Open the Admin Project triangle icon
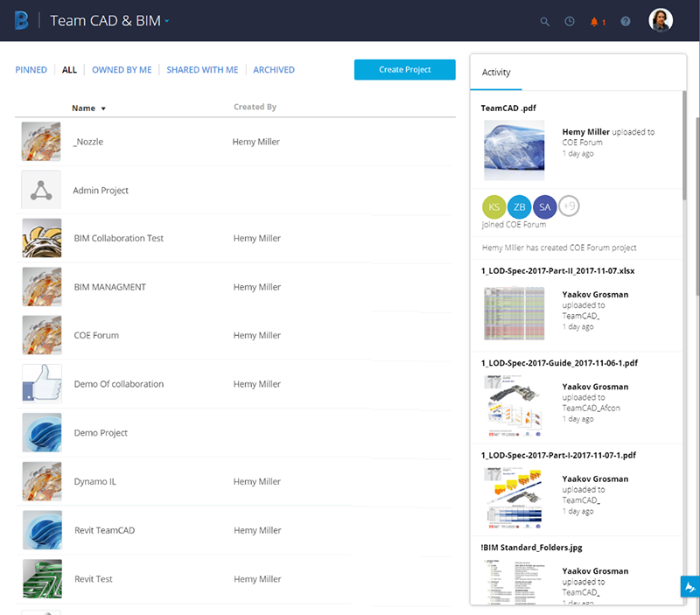700x615 pixels. click(41, 190)
